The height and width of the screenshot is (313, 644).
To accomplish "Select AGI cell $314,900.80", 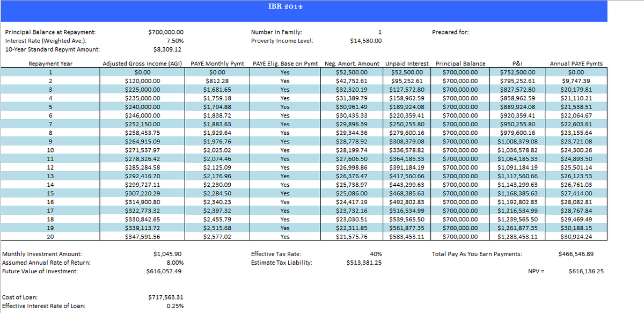I will coord(142,202).
